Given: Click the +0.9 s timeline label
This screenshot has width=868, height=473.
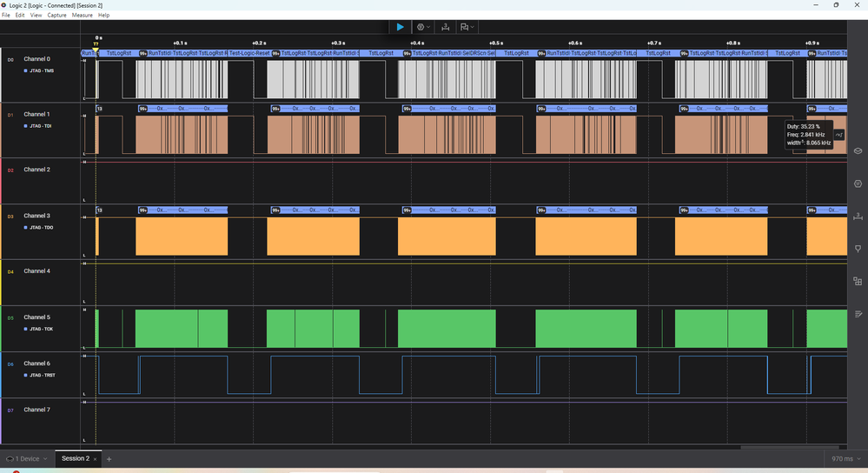Looking at the screenshot, I should click(812, 43).
